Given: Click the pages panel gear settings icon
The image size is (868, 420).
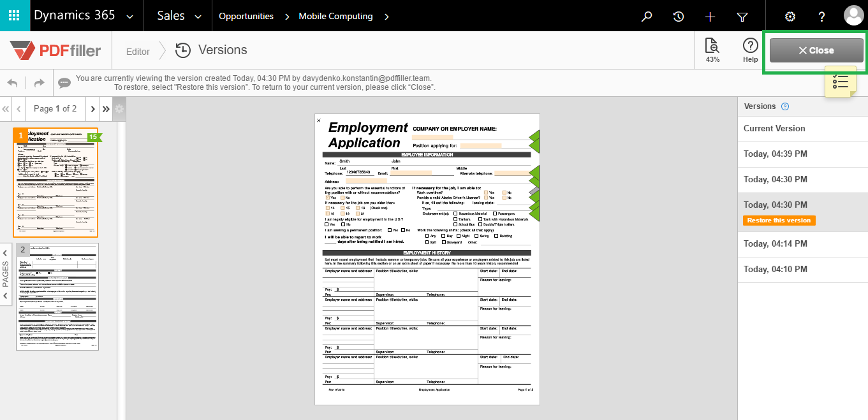Looking at the screenshot, I should coord(119,109).
